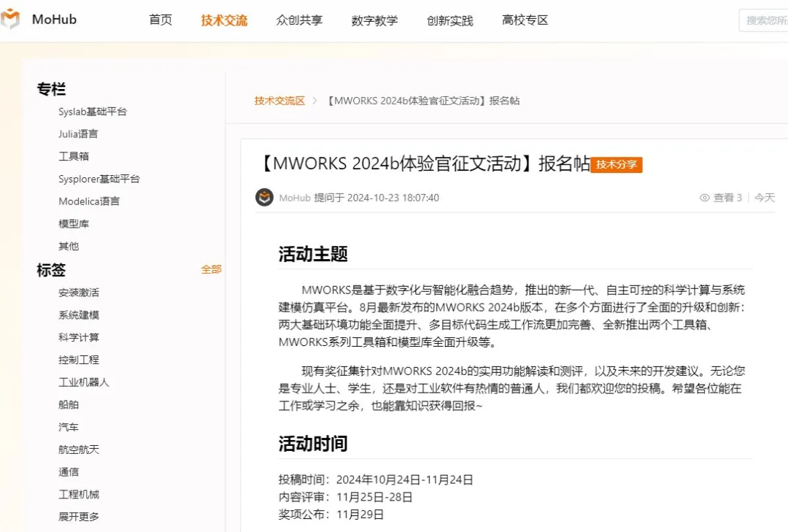This screenshot has width=788, height=532.
Task: Open the Julia语言 column
Action: [x=78, y=134]
